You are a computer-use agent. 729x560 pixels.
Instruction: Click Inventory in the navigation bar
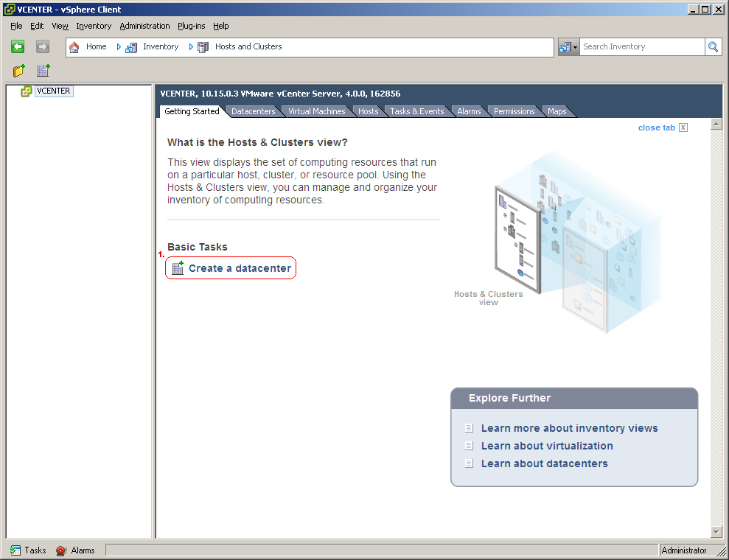tap(161, 46)
